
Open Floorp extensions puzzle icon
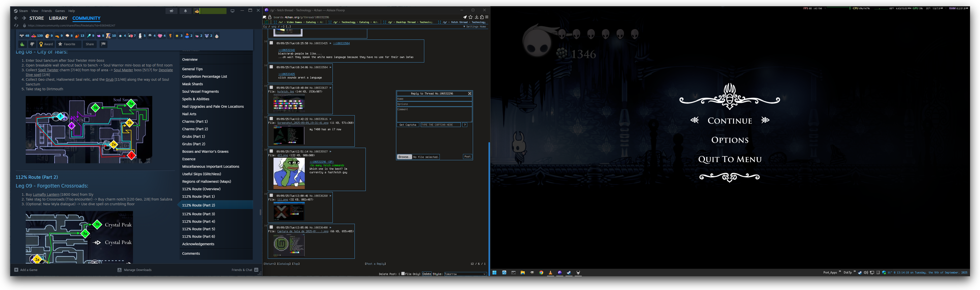click(482, 17)
